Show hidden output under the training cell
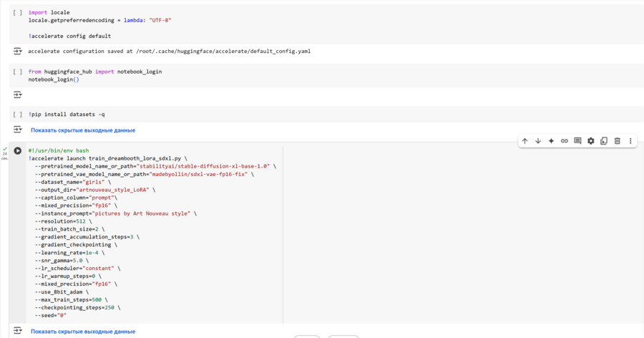The width and height of the screenshot is (644, 338). tap(83, 332)
